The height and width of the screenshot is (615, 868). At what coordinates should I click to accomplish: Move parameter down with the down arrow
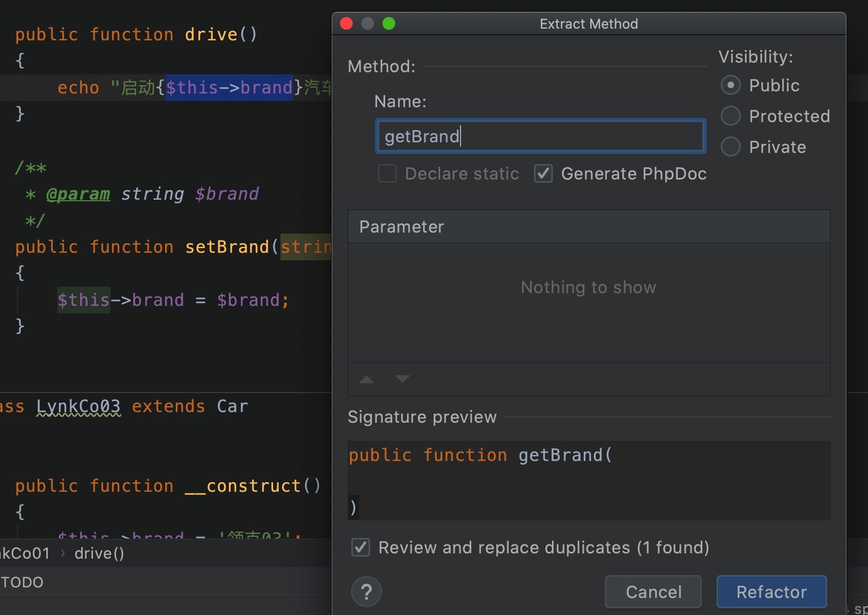(403, 379)
